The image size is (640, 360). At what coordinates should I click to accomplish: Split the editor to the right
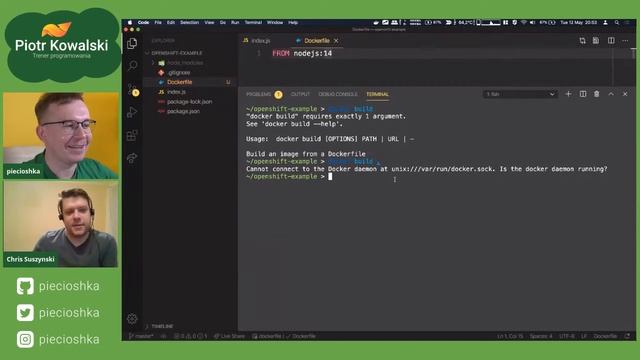611,40
